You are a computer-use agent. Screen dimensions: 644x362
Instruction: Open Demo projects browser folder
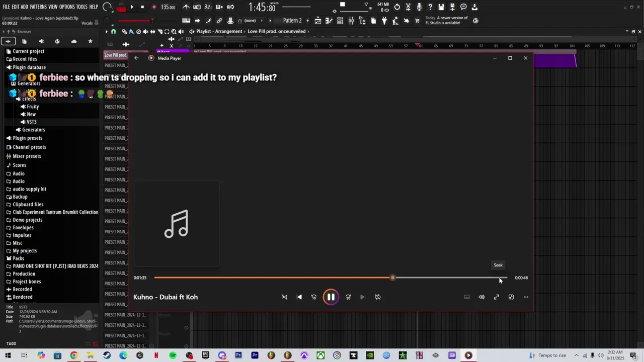click(27, 220)
